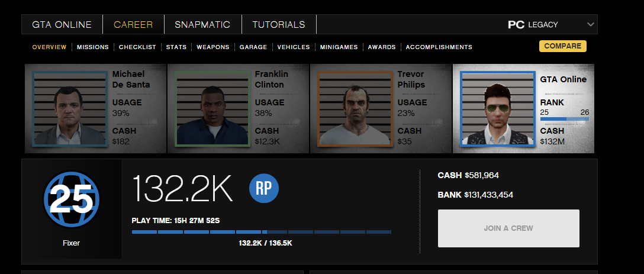Click the 132.2K / 136.5K progress label
The height and width of the screenshot is (274, 644).
[265, 243]
